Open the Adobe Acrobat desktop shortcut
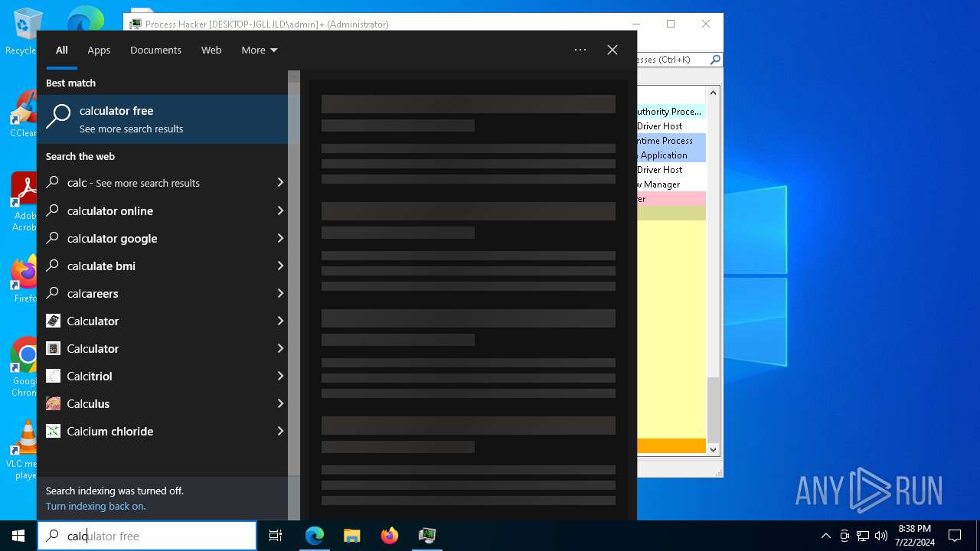 pos(25,202)
